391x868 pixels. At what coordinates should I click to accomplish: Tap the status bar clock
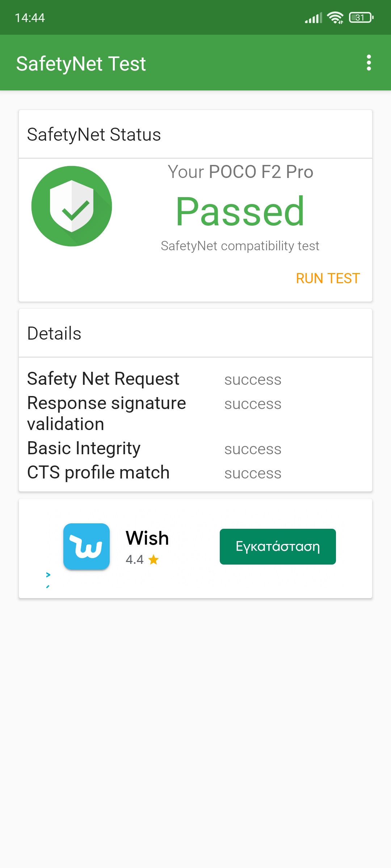click(x=30, y=18)
